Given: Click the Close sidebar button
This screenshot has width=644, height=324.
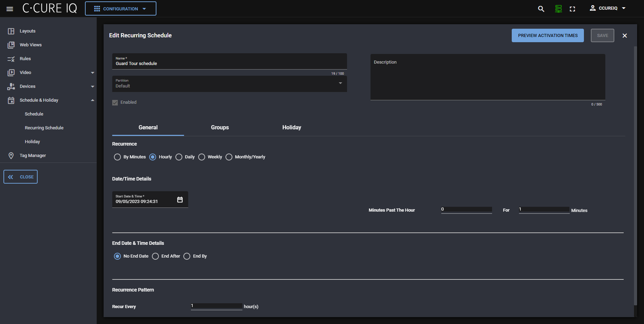Looking at the screenshot, I should point(21,177).
